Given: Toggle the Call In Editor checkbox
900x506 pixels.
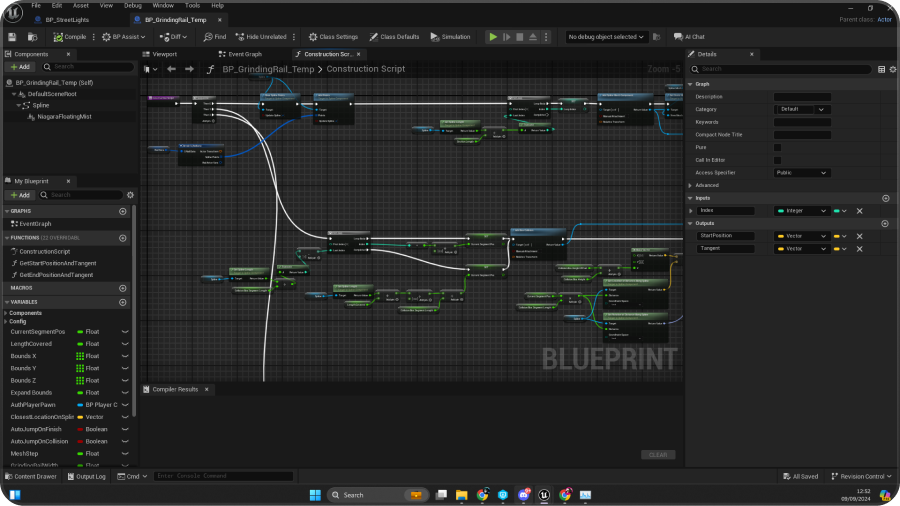Looking at the screenshot, I should [x=777, y=160].
